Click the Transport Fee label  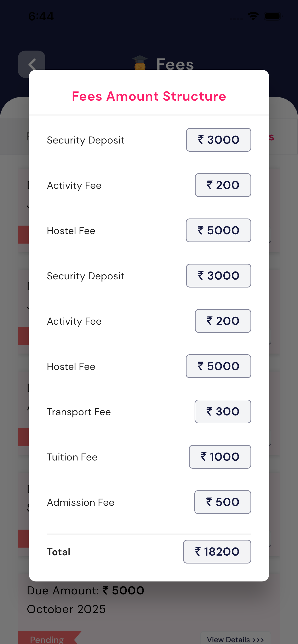click(x=79, y=412)
